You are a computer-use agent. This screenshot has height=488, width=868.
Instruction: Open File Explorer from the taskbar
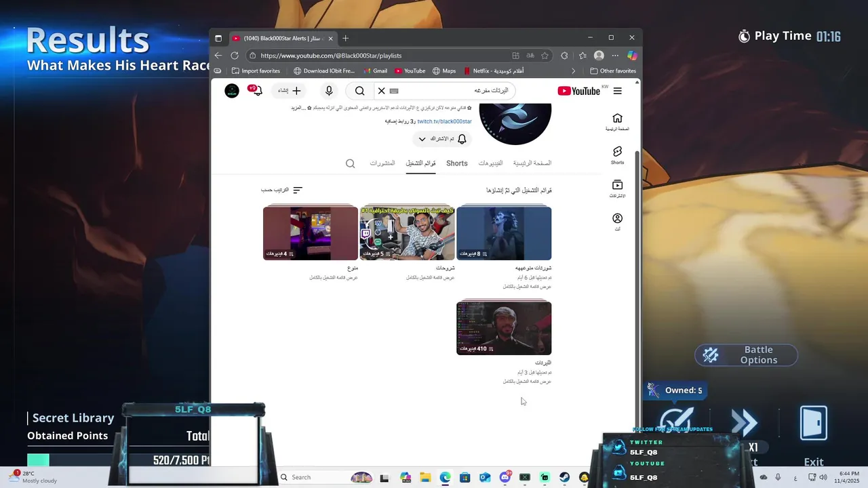(425, 477)
